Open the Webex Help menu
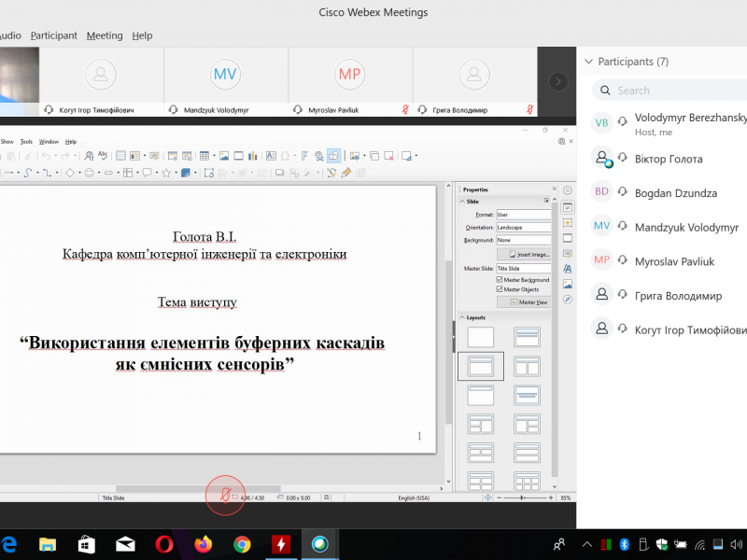 [x=142, y=35]
